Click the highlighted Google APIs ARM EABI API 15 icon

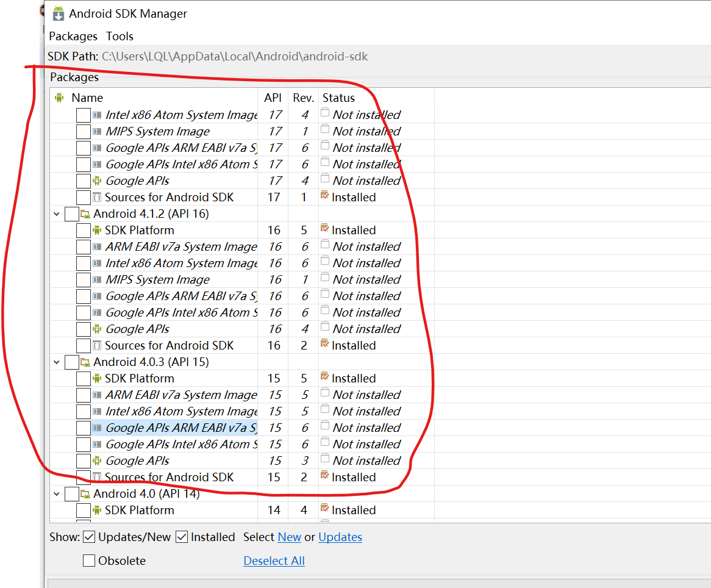point(97,428)
